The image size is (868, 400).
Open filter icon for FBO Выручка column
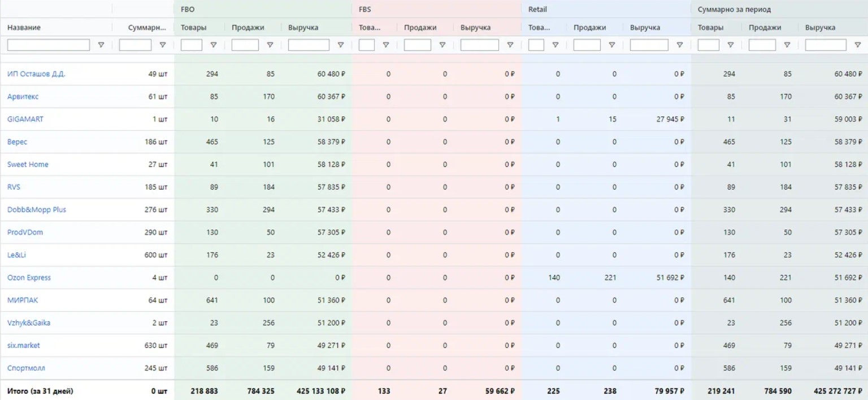[x=341, y=45]
